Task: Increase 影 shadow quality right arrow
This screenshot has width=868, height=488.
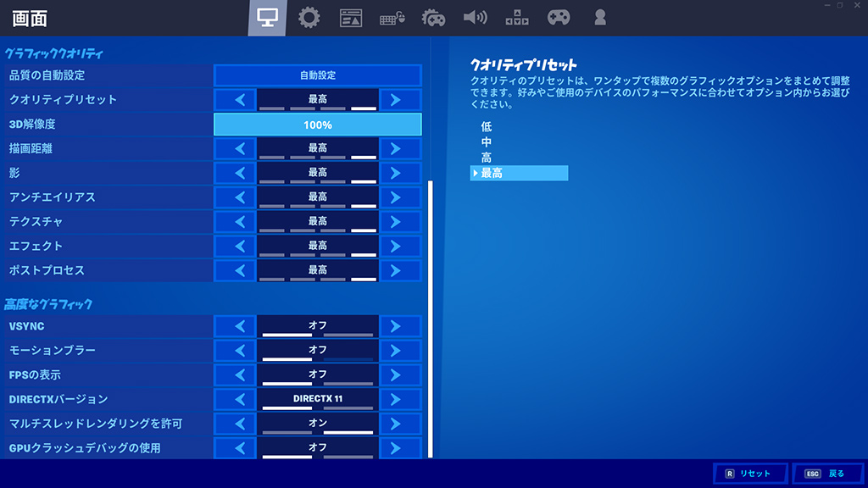Action: [x=400, y=173]
